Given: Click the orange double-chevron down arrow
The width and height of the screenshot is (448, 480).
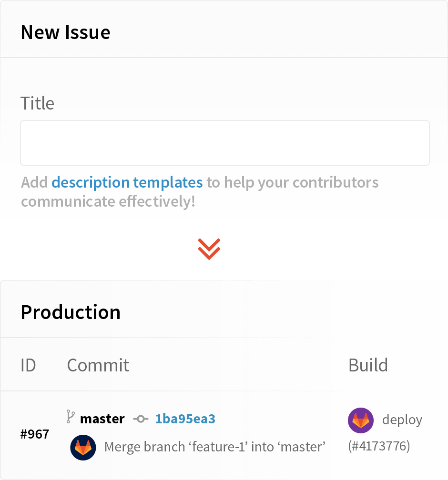Looking at the screenshot, I should pos(209,249).
